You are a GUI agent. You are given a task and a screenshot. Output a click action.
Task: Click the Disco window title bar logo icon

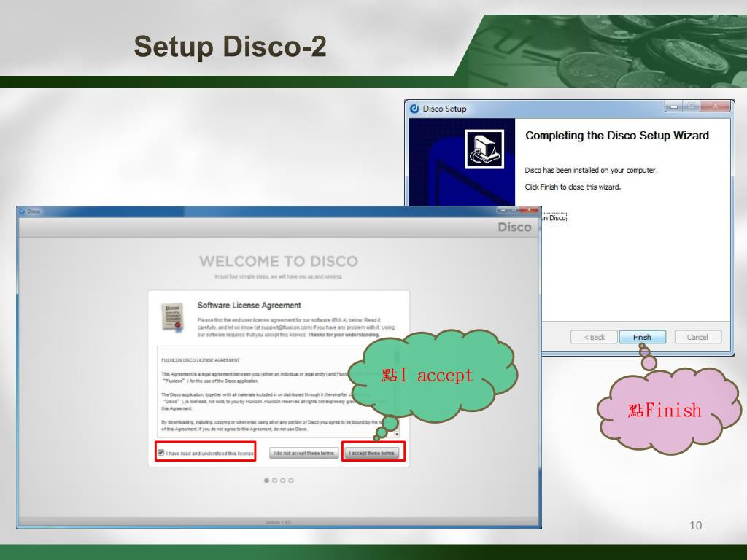click(22, 211)
